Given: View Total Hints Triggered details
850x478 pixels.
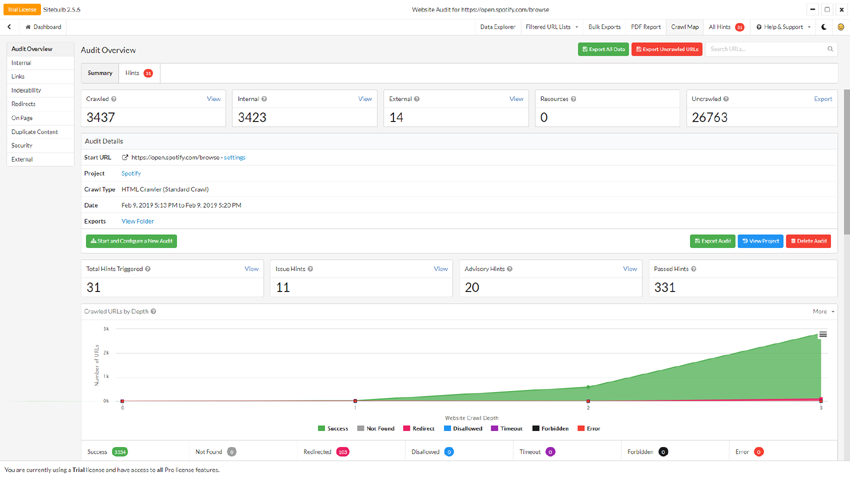Looking at the screenshot, I should click(251, 269).
